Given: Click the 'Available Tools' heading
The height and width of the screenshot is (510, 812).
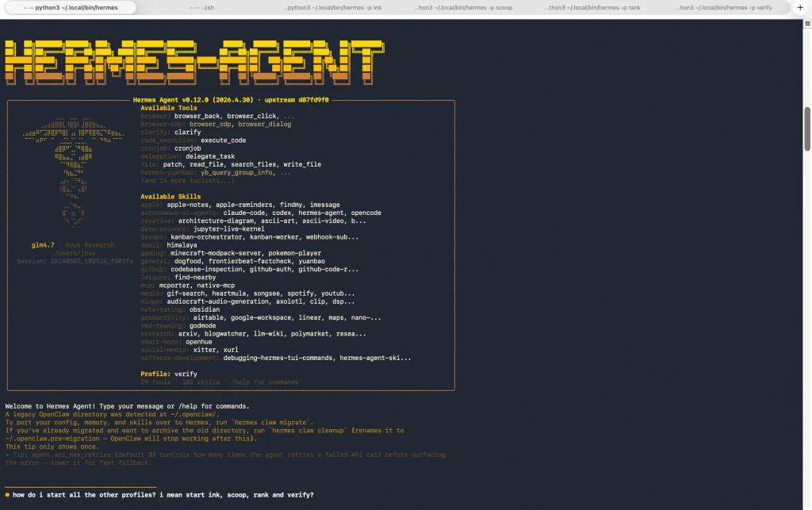Looking at the screenshot, I should click(x=169, y=108).
